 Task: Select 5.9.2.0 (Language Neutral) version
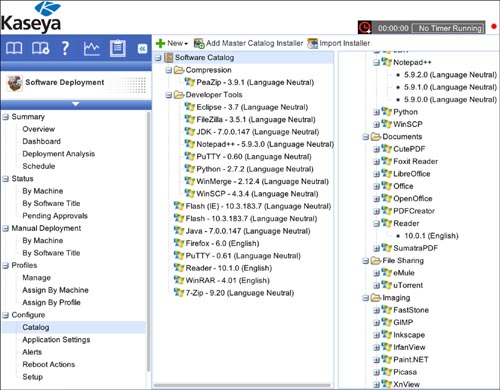450,75
